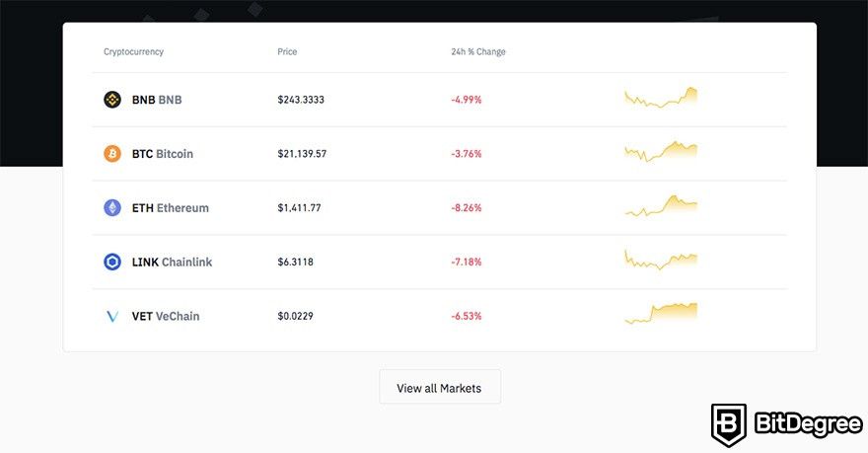Screen dimensions: 868x453
Task: Click the 24h % Change column header
Action: click(478, 51)
